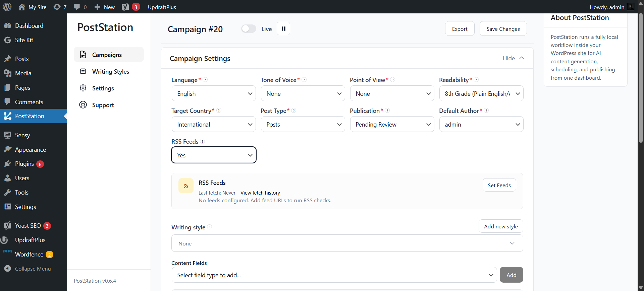The height and width of the screenshot is (291, 644).
Task: Open Plugins menu item
Action: [34, 164]
